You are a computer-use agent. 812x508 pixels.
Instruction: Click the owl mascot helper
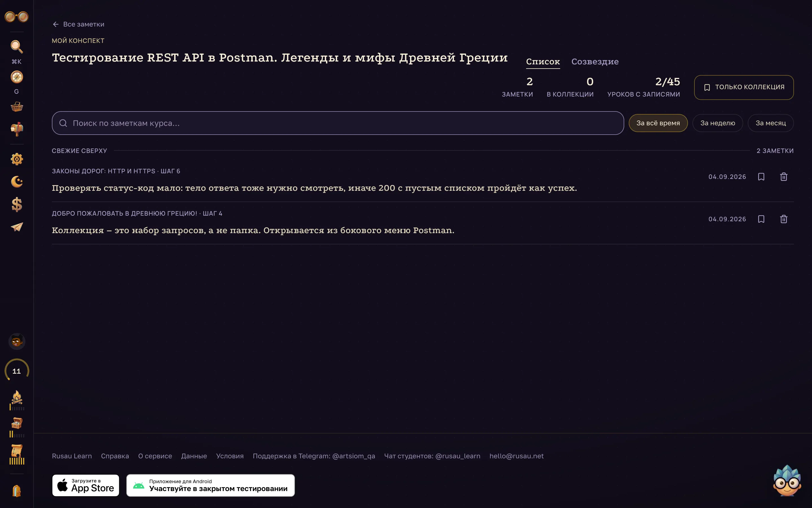[787, 480]
